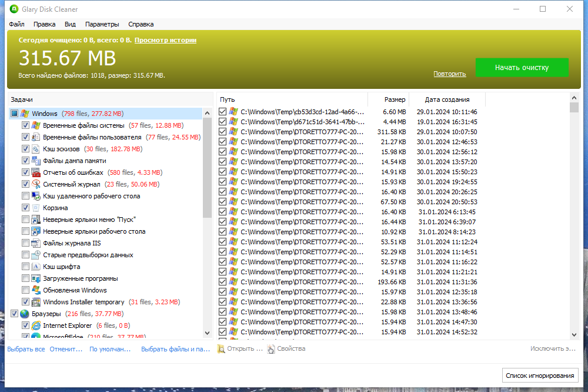Click tasks list scroll down arrow
This screenshot has height=392, width=588.
coord(208,333)
